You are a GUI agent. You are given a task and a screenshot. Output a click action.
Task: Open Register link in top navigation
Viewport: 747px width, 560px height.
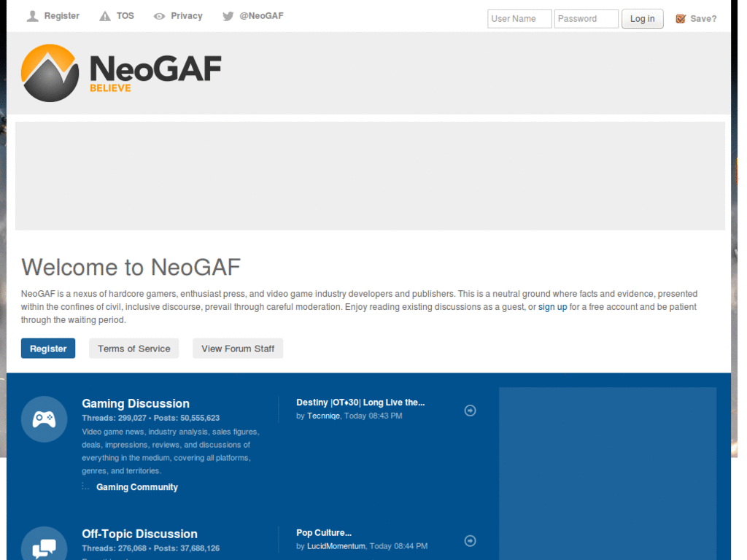click(61, 16)
